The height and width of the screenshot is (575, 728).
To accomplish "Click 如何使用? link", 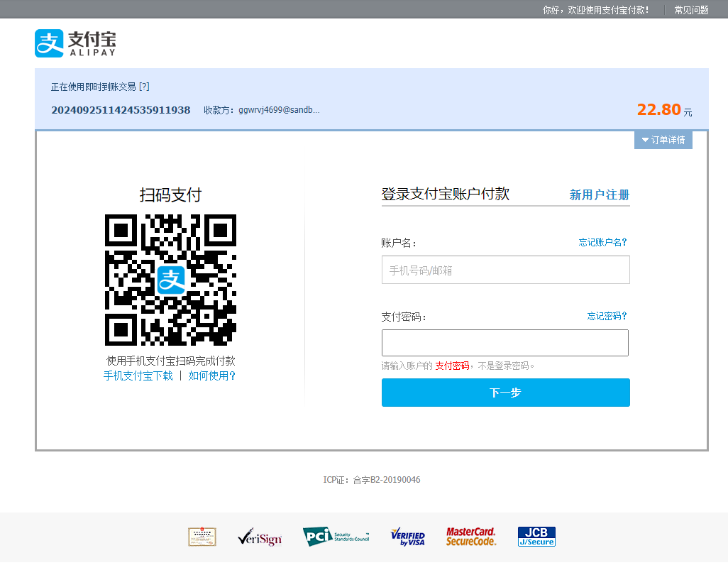I will (x=211, y=376).
